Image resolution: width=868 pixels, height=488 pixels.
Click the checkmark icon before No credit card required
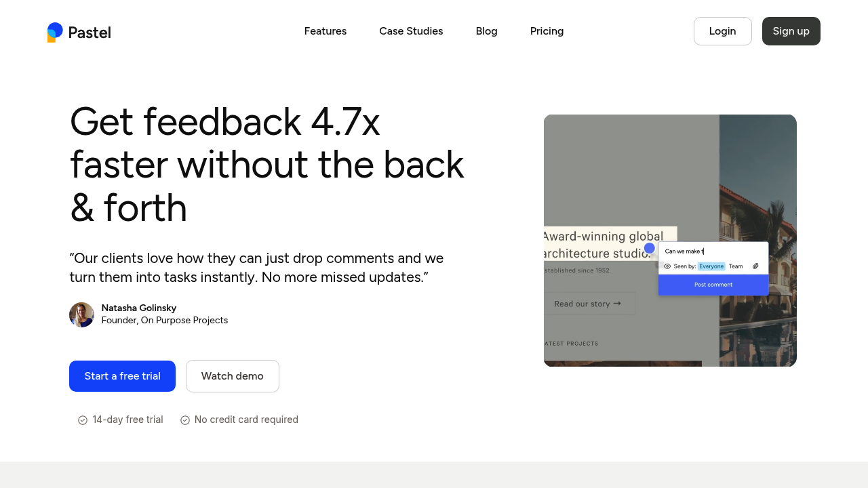click(184, 420)
